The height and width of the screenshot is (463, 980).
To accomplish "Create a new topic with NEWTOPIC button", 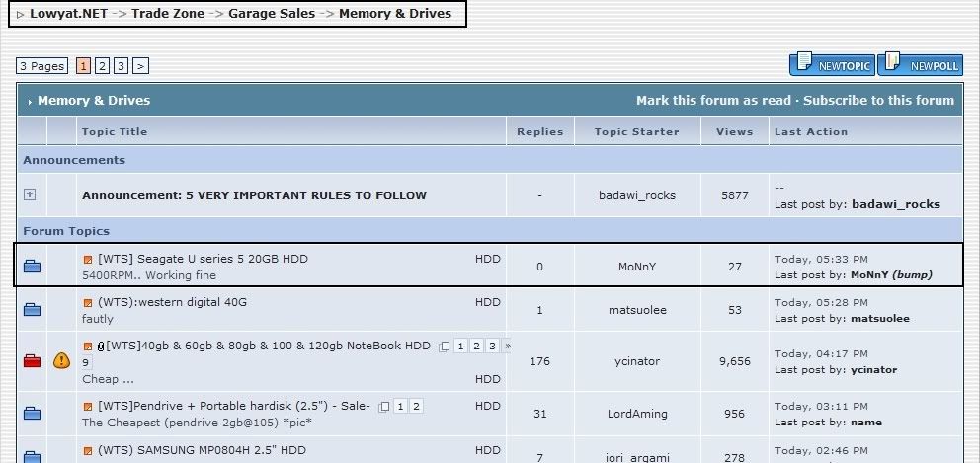I will (831, 65).
